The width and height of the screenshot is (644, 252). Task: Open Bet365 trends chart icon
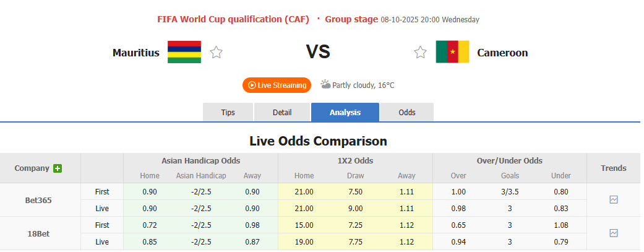[613, 199]
